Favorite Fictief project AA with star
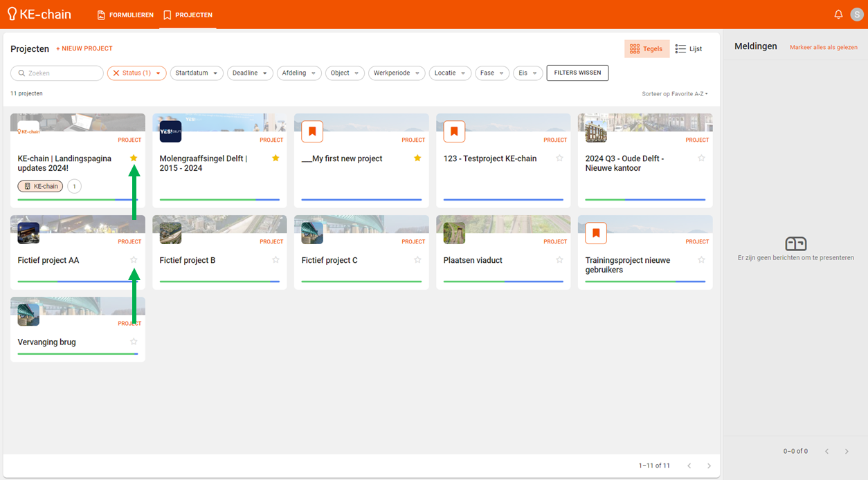The width and height of the screenshot is (868, 480). coord(134,260)
